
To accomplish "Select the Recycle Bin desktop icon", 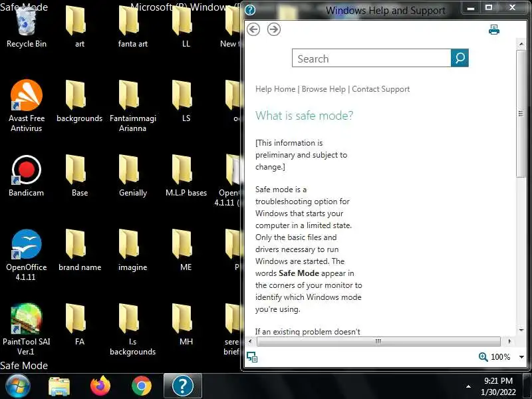I will [26, 27].
